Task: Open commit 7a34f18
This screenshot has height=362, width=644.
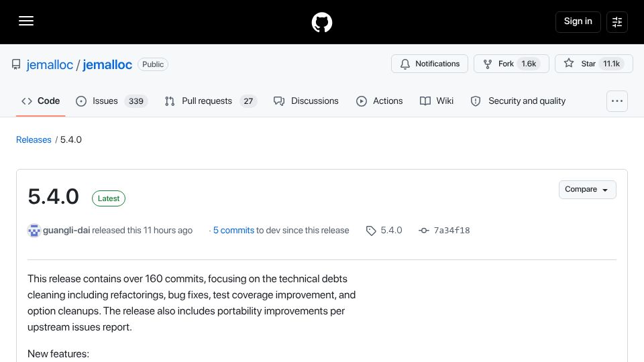Action: 451,230
